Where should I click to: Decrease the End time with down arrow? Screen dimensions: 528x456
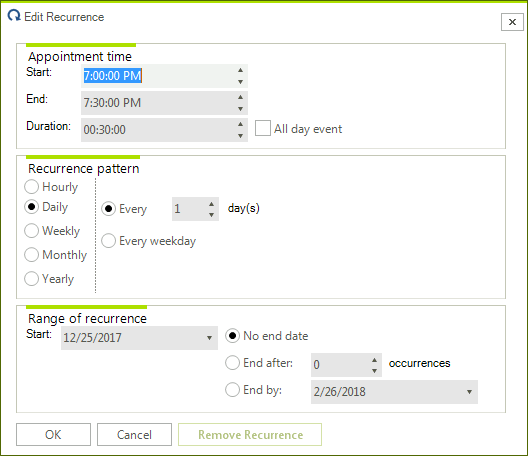240,109
